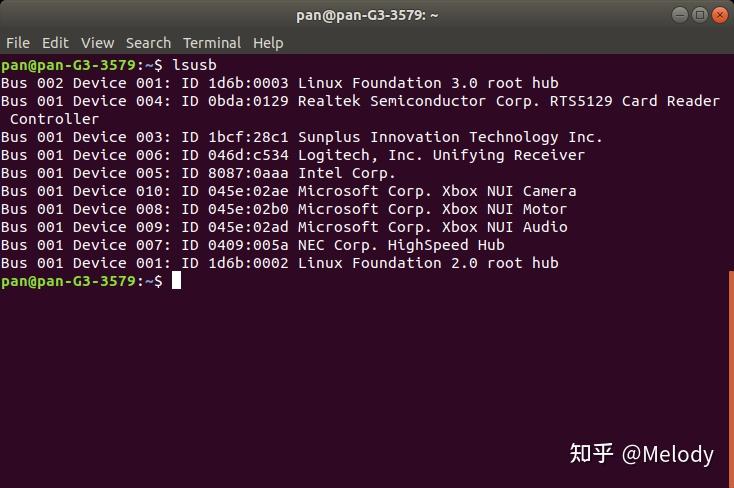Open the Search menu

148,43
